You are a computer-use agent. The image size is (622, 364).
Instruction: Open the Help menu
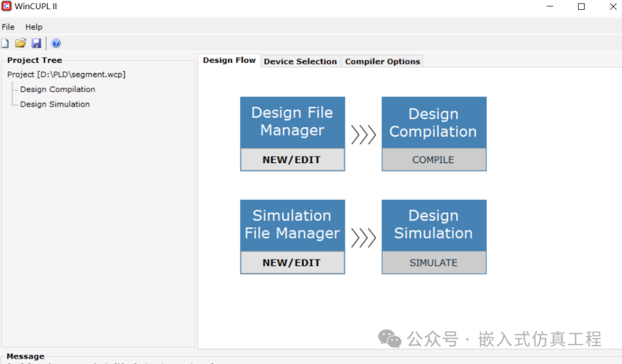[34, 27]
